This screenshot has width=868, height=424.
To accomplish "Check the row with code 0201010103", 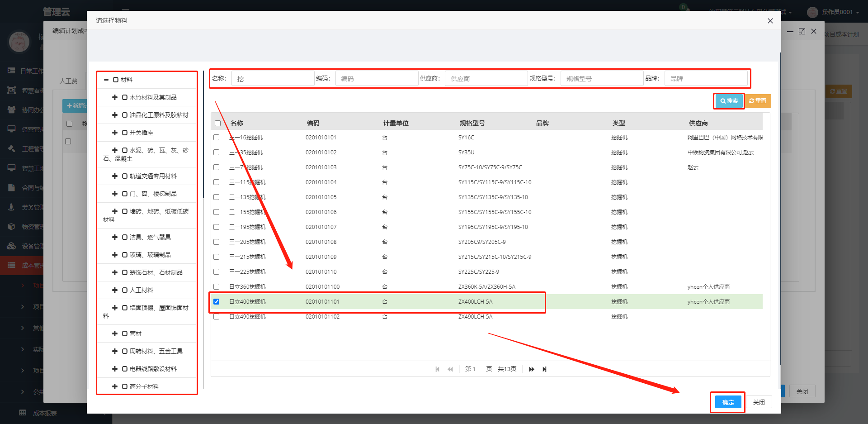I will (x=216, y=167).
